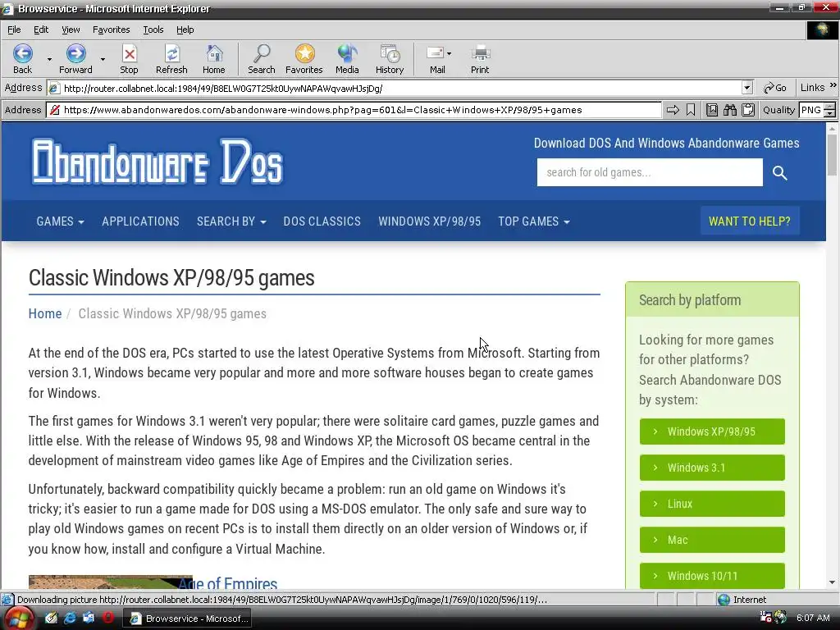
Task: Click the magnifier search icon on Abandonware DOS
Action: click(x=779, y=172)
